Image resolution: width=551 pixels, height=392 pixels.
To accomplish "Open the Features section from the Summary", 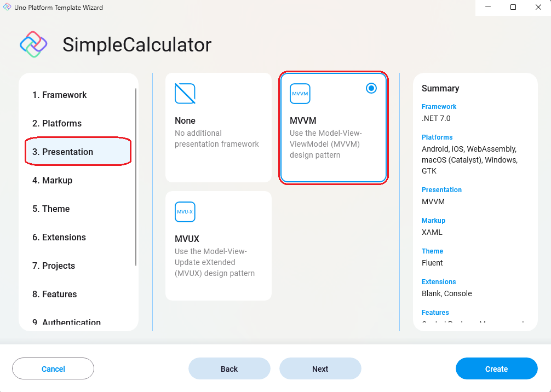I will [435, 312].
